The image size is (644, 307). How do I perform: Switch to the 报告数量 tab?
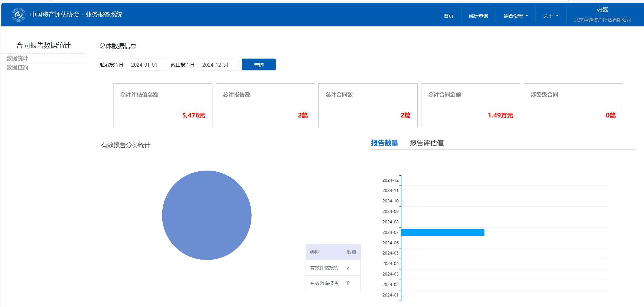pos(384,143)
